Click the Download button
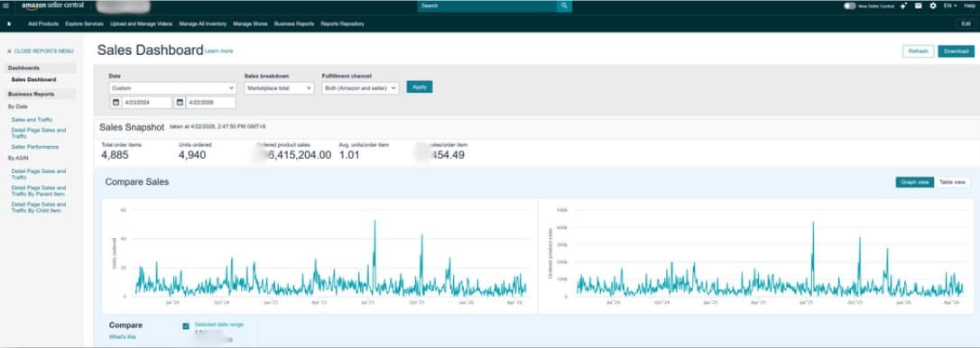This screenshot has height=348, width=980. point(956,51)
